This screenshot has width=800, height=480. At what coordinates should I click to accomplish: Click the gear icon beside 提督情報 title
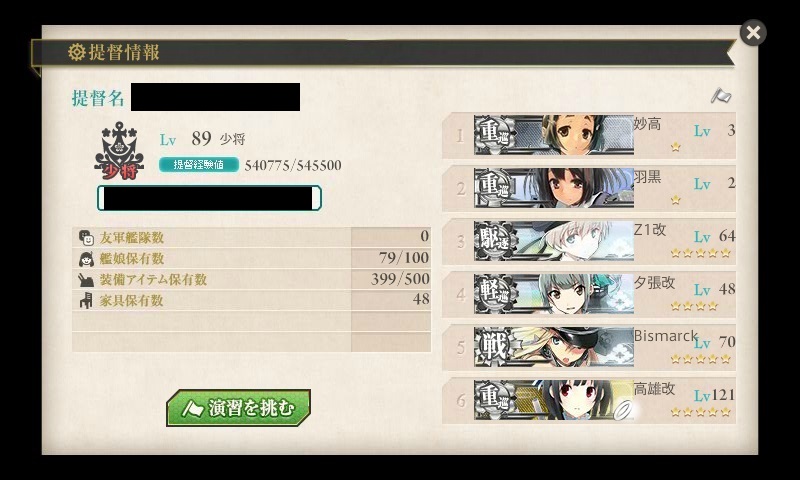coord(77,52)
